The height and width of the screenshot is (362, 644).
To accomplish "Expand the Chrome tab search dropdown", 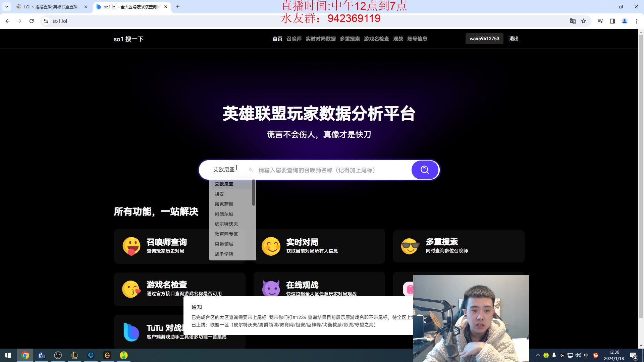I will (x=6, y=7).
